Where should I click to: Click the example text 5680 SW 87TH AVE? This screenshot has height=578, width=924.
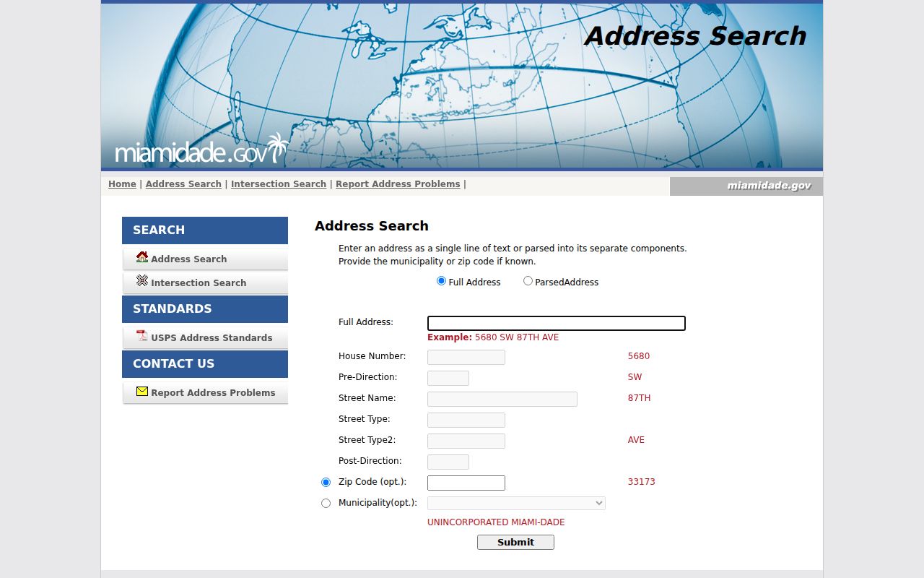[x=517, y=337]
